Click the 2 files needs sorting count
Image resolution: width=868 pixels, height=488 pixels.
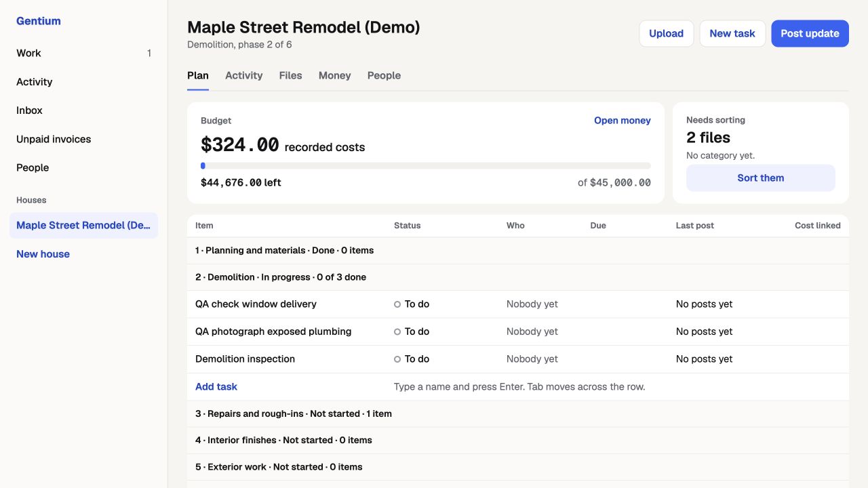pos(708,138)
